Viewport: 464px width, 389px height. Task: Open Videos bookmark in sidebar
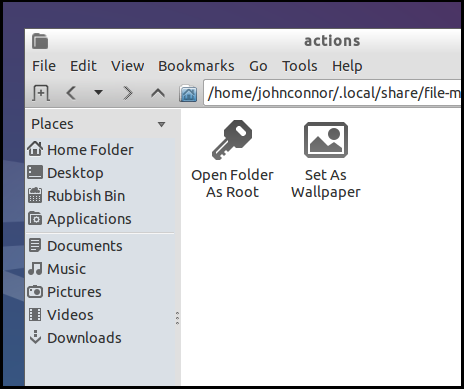(100, 315)
